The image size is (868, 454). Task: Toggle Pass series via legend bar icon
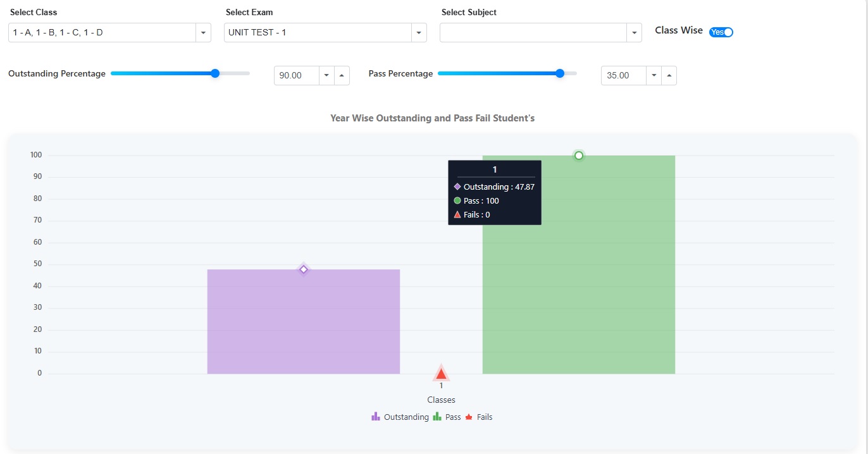click(437, 417)
